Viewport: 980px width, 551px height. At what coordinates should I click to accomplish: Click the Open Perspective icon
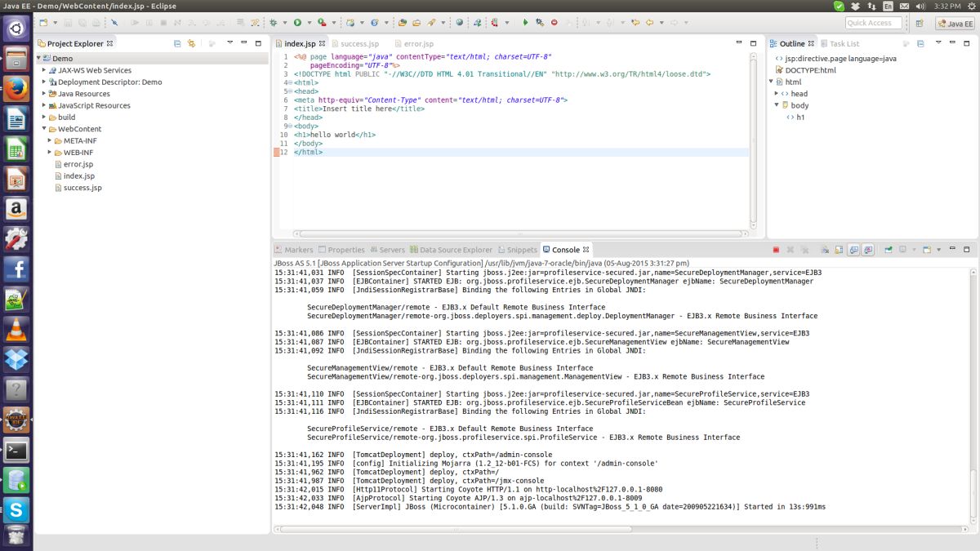click(920, 23)
